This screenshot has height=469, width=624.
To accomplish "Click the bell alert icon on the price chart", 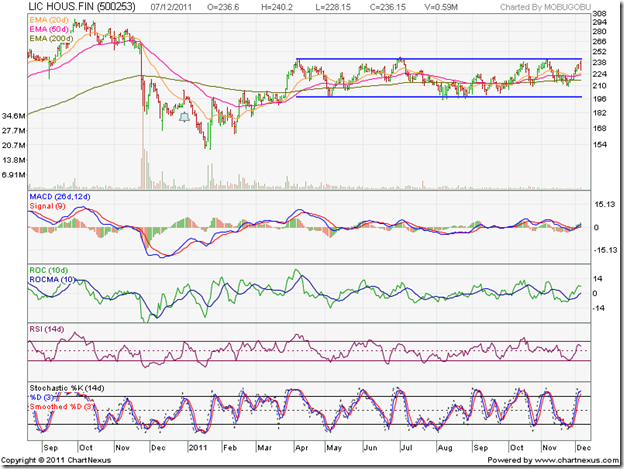I will coord(184,117).
